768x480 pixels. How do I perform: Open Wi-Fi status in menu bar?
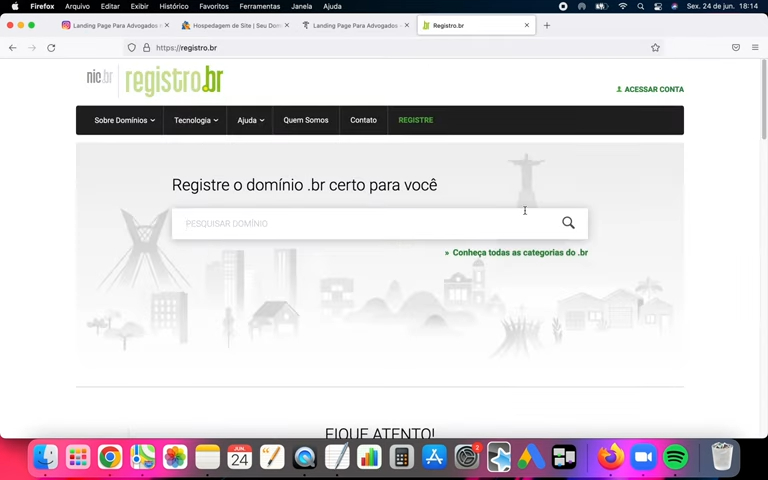[623, 6]
